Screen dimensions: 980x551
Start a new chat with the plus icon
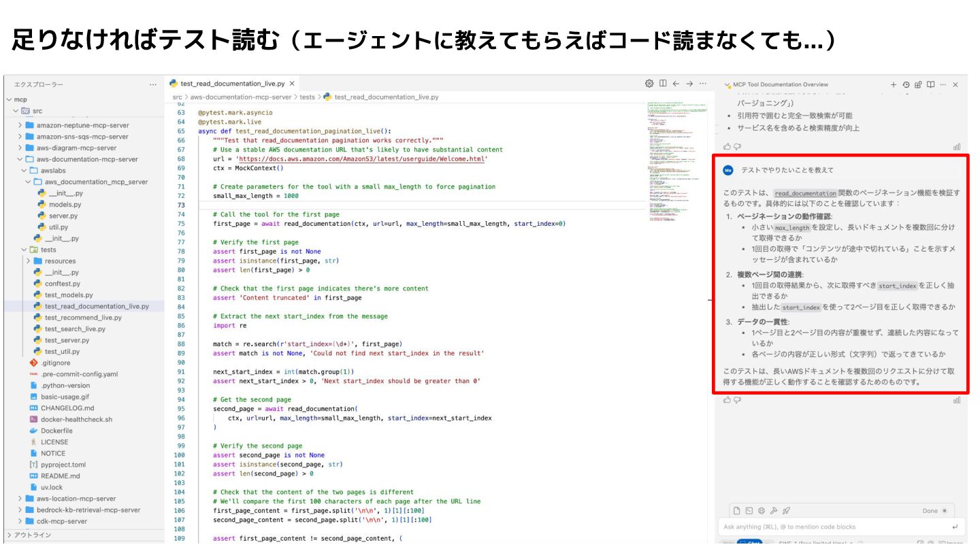[894, 85]
